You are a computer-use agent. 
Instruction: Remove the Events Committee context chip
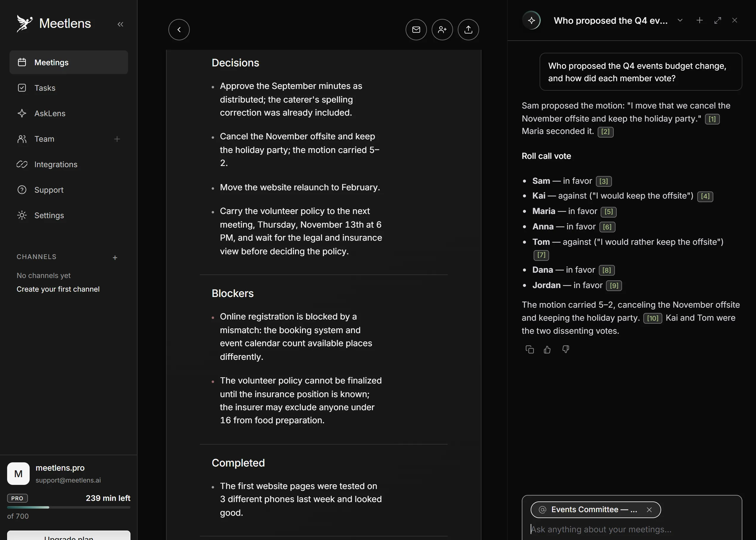pyautogui.click(x=649, y=510)
